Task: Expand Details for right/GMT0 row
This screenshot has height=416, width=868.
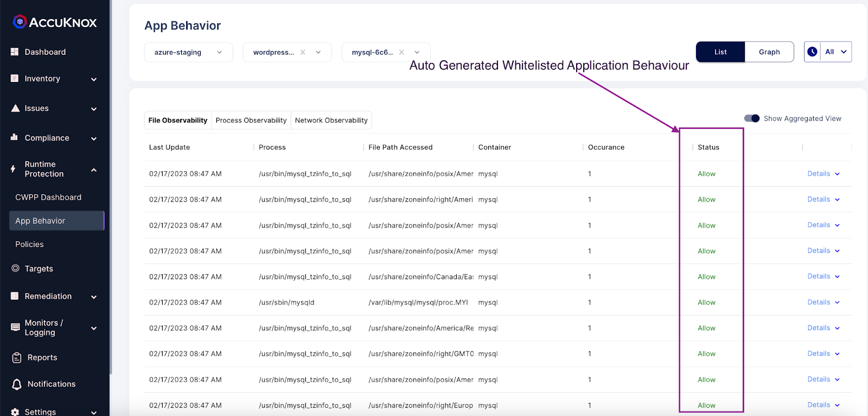Action: [824, 354]
